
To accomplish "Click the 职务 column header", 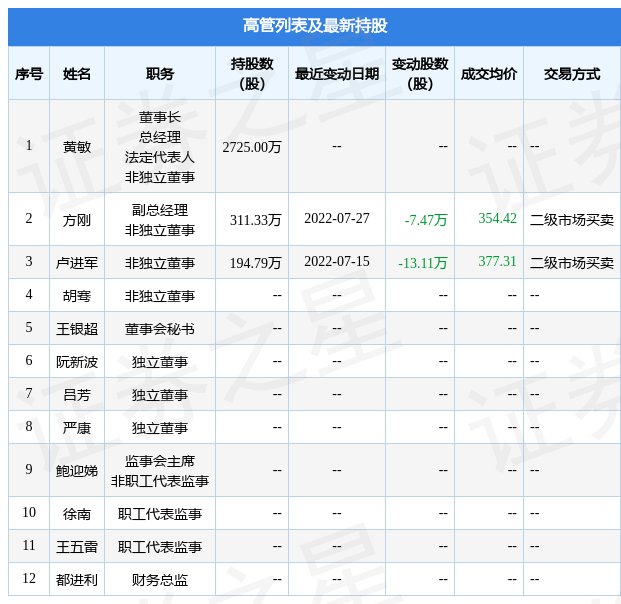I will click(160, 74).
